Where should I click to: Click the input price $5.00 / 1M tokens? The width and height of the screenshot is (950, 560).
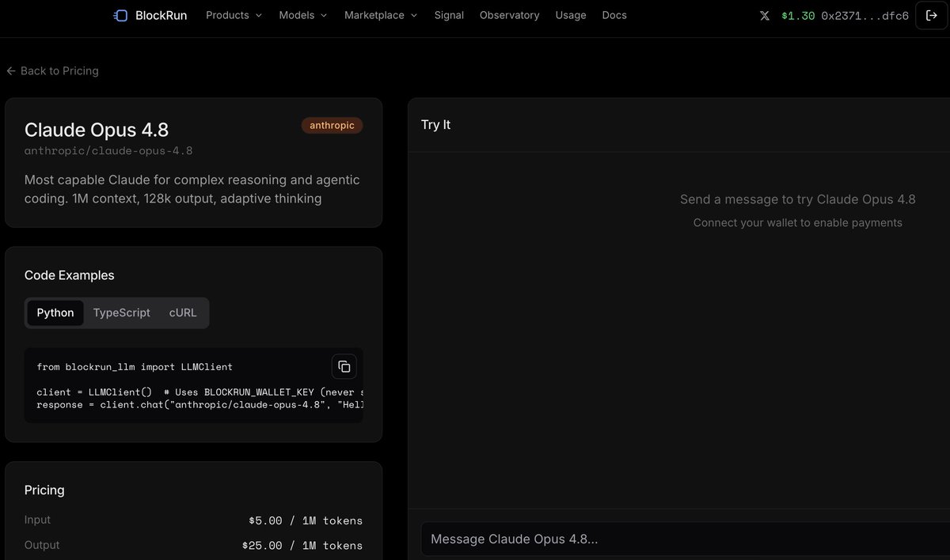[x=306, y=520]
